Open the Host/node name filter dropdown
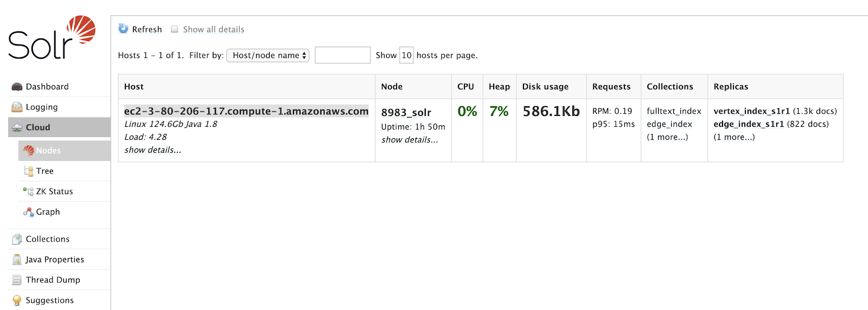Viewport: 868px width, 310px height. [x=267, y=55]
